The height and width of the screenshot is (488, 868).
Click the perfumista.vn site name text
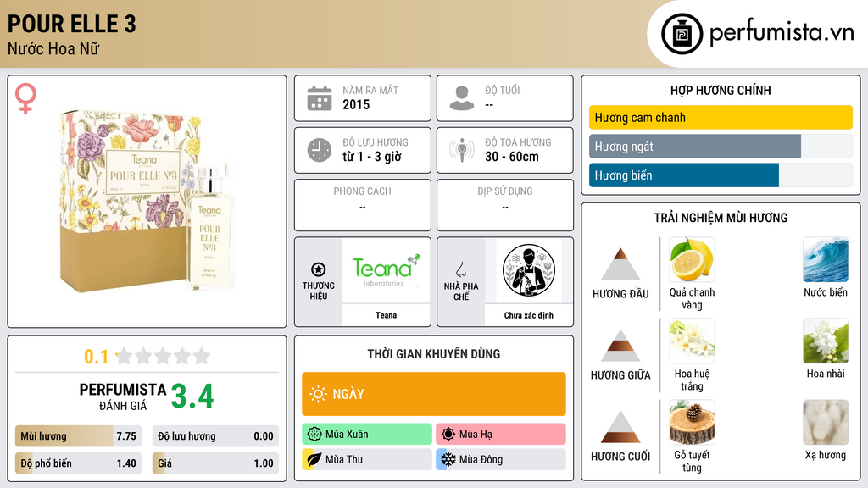click(782, 32)
